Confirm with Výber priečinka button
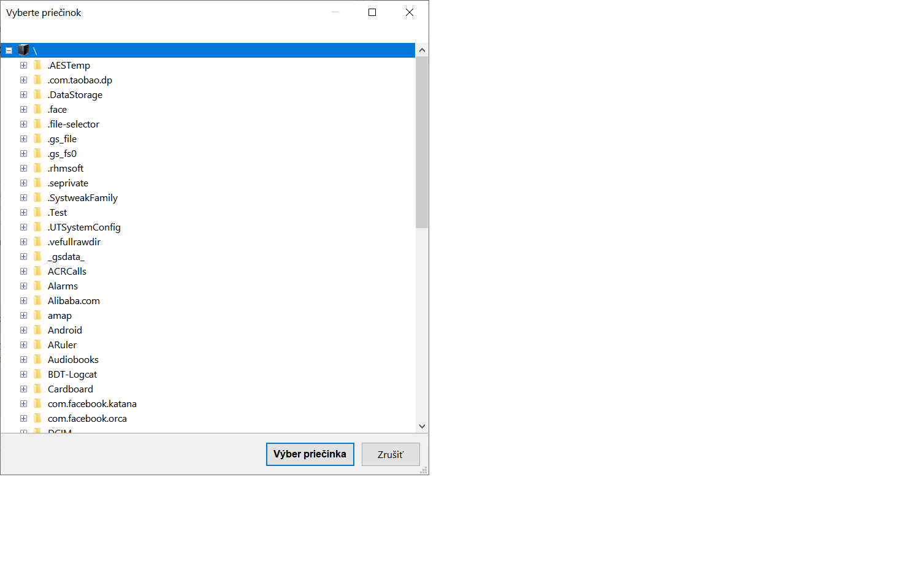The image size is (924, 588). (310, 454)
